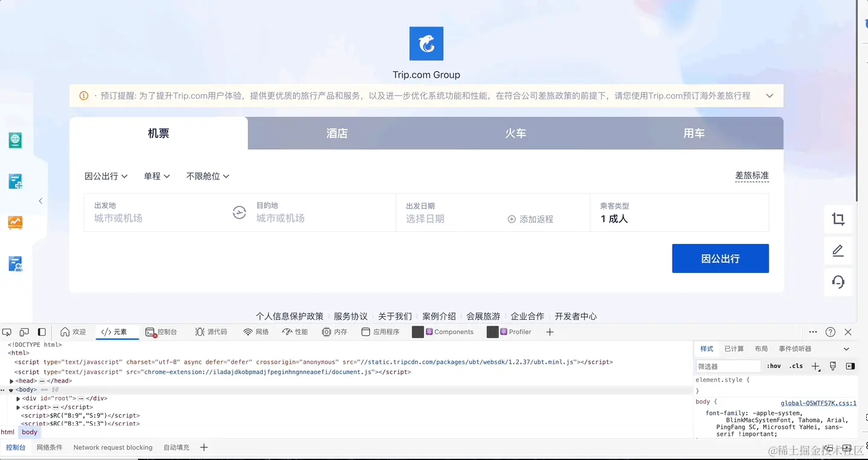Open the upper 控制台 tab with error badge
The image size is (868, 460).
pos(161,332)
